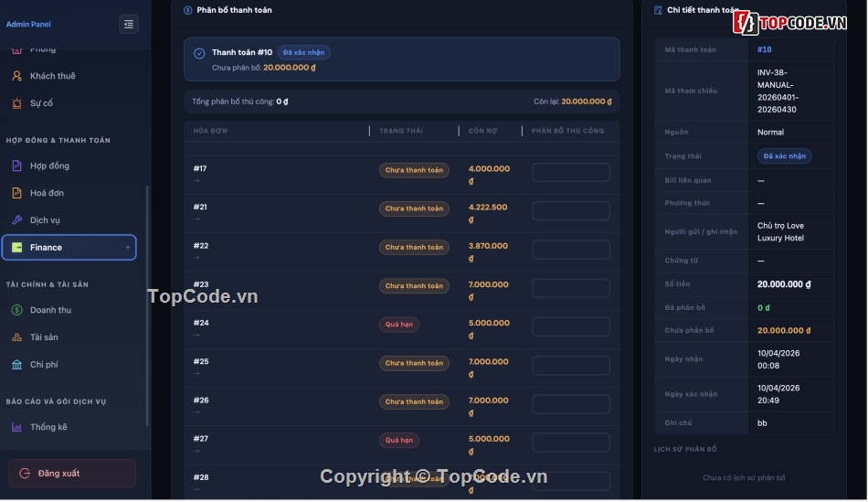Click manual allocation field for invoice #25
Image resolution: width=868 pixels, height=502 pixels.
coord(571,366)
